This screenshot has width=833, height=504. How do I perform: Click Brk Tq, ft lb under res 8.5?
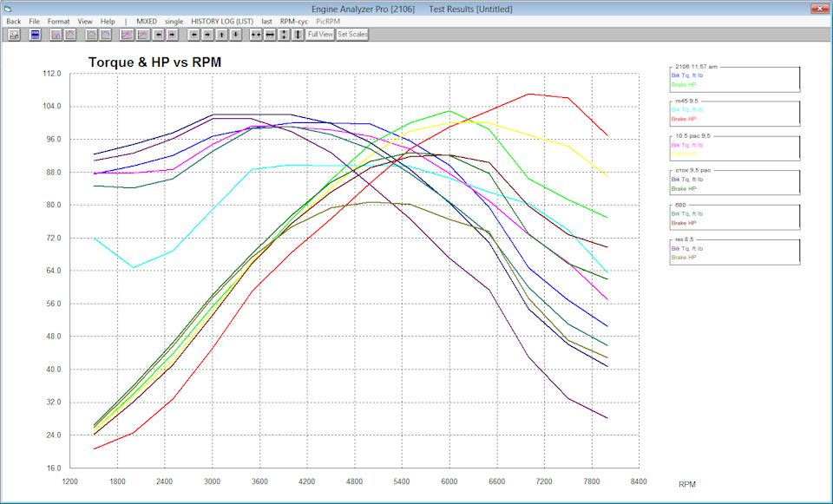[687, 249]
